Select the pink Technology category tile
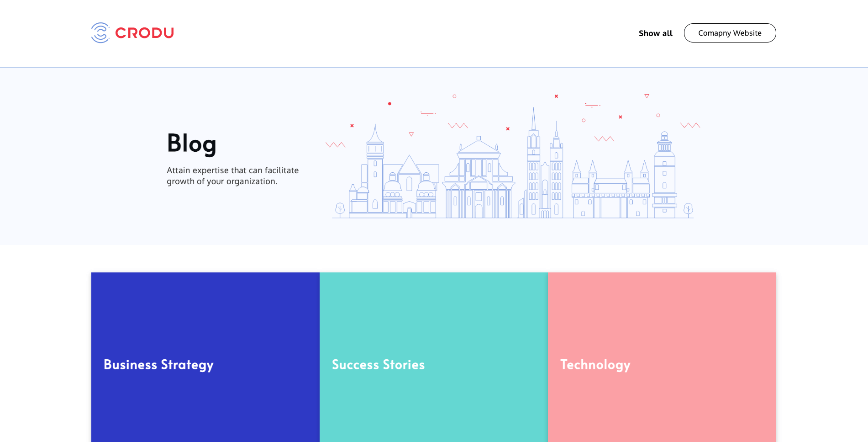This screenshot has height=442, width=868. pos(662,357)
